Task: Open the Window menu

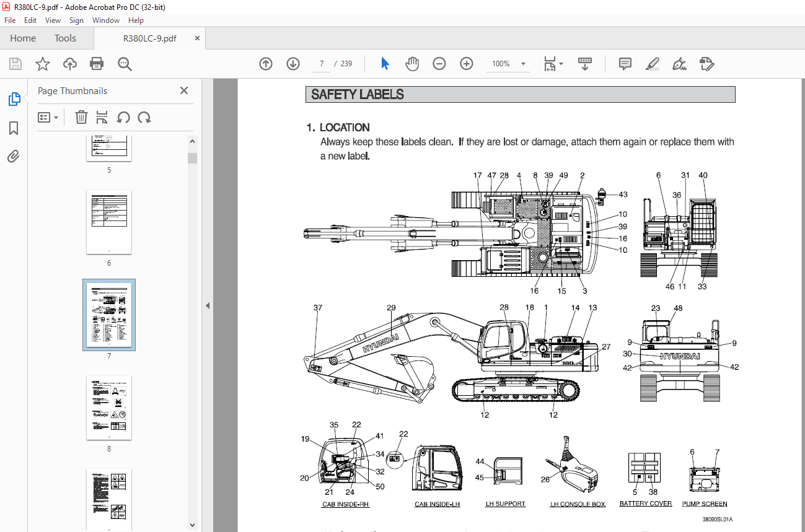Action: [106, 20]
